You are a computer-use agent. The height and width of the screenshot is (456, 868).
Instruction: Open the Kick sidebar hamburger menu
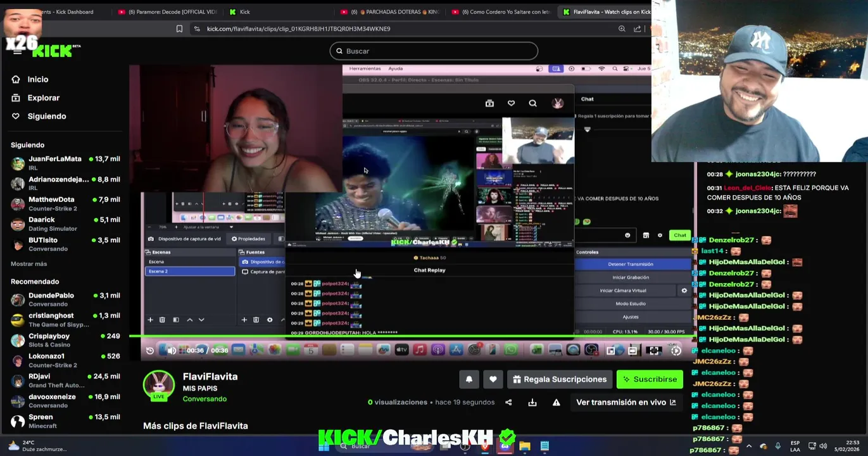(x=17, y=52)
